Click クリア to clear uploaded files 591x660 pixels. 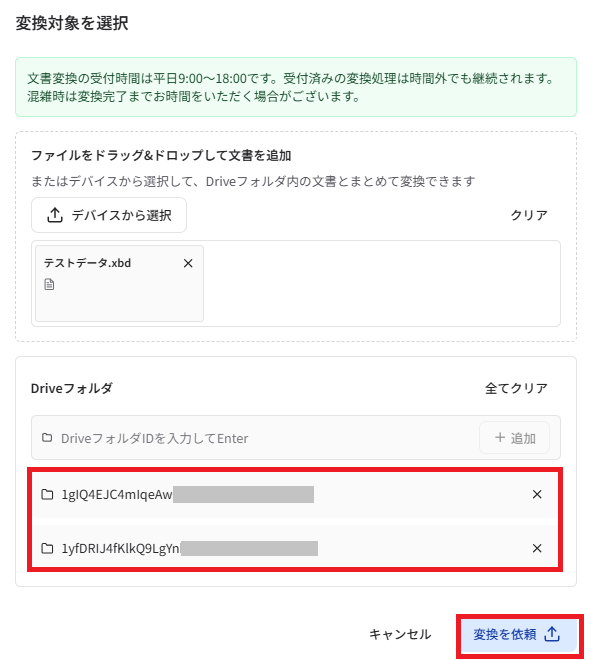tap(529, 215)
